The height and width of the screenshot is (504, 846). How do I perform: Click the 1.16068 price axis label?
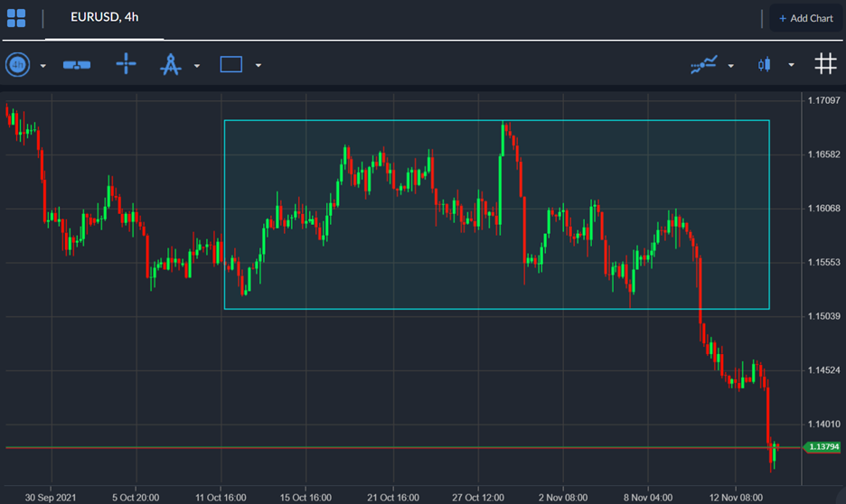[x=824, y=209]
